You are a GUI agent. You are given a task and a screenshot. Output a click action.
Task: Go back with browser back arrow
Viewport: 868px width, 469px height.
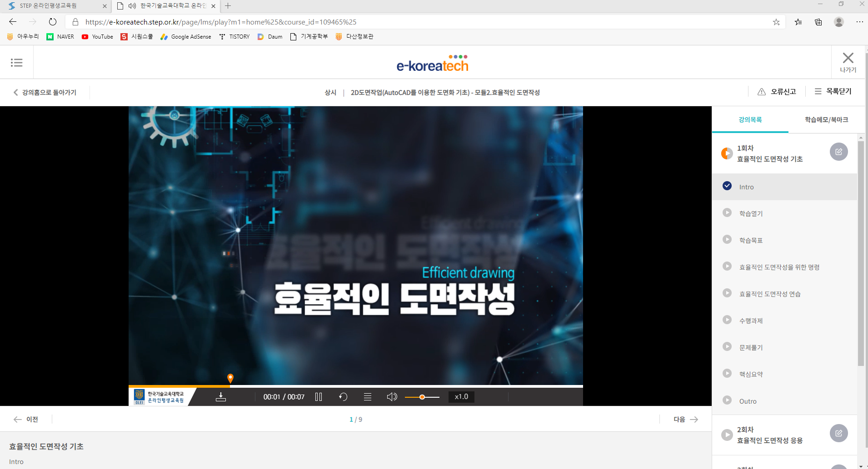(x=13, y=22)
